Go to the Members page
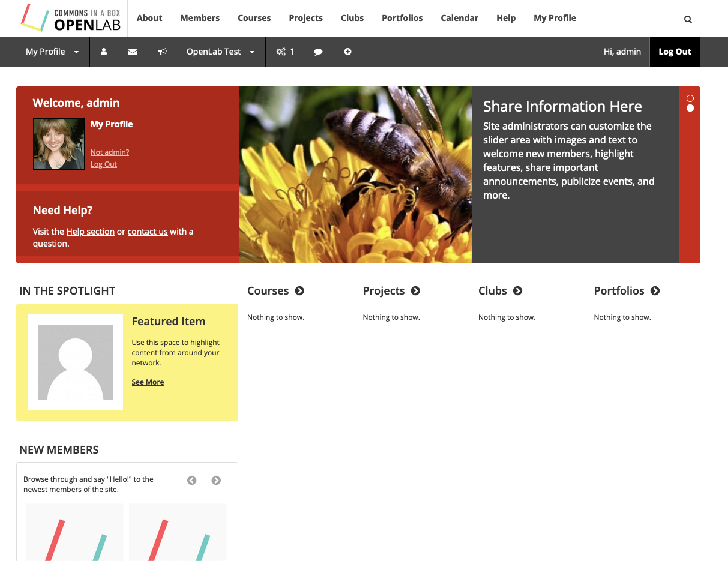This screenshot has width=728, height=561. click(x=200, y=18)
